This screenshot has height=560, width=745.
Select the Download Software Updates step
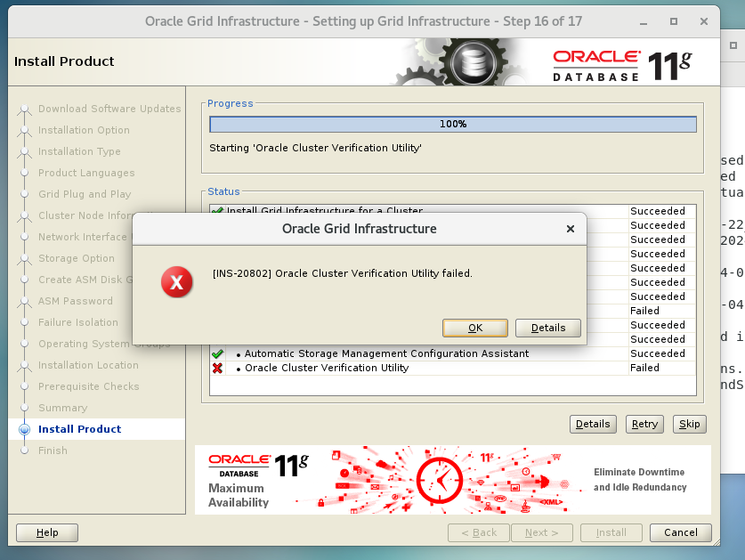pyautogui.click(x=109, y=109)
